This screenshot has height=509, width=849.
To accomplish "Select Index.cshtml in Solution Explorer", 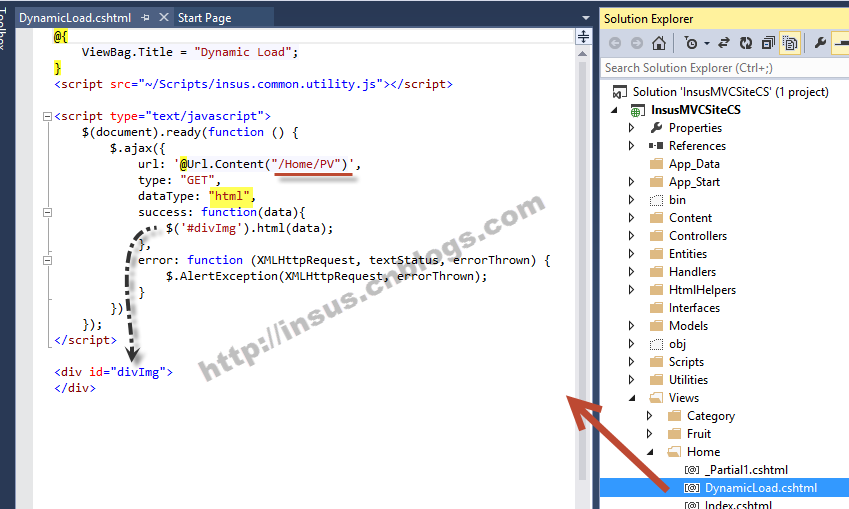I will point(739,504).
